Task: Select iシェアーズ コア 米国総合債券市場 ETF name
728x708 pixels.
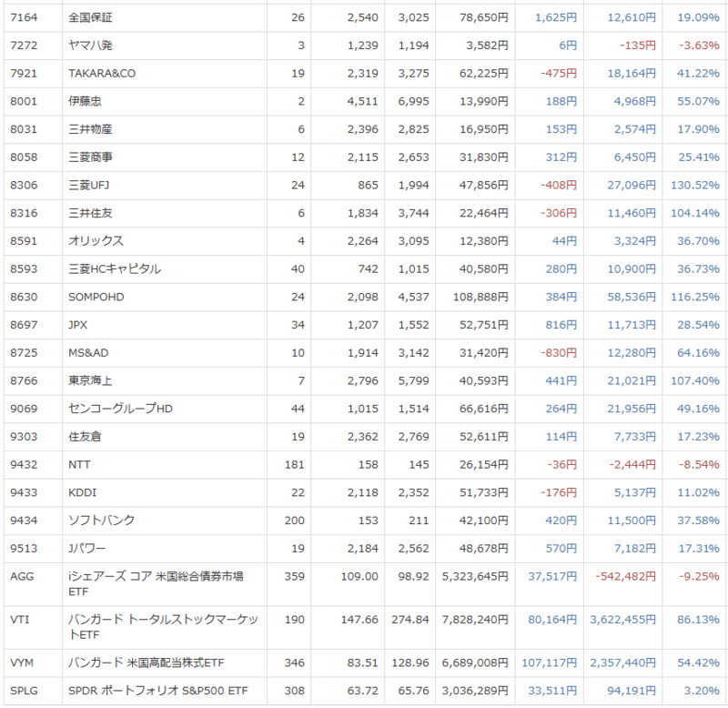Action: (x=156, y=584)
